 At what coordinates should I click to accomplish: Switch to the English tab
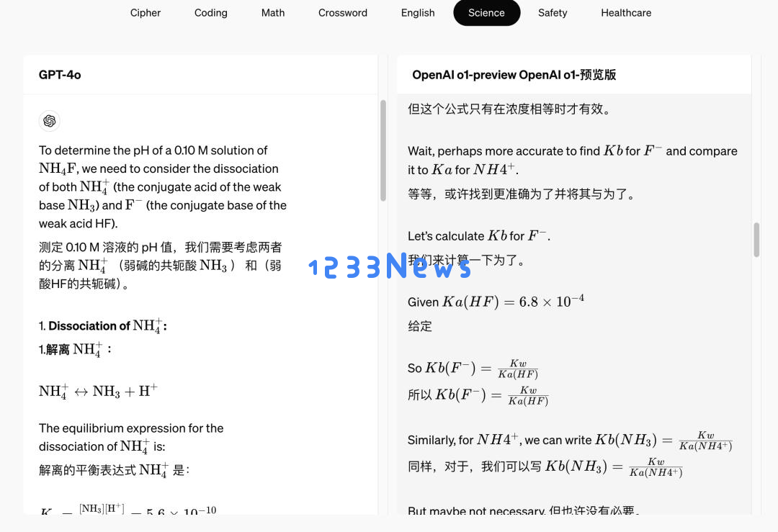[x=417, y=13]
